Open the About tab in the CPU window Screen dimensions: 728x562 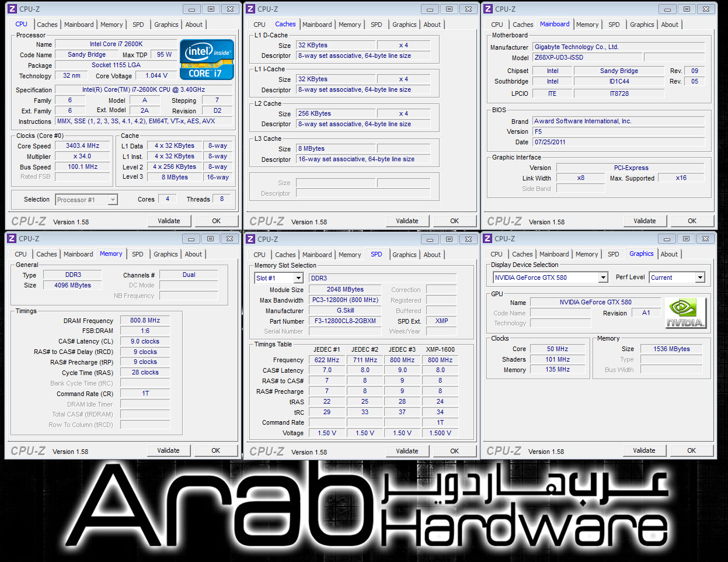(194, 25)
